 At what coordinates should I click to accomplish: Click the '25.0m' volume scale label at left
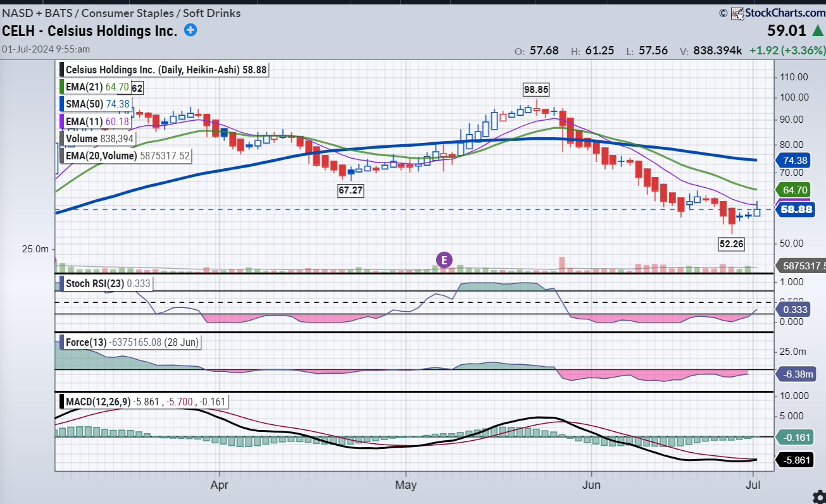pos(35,249)
